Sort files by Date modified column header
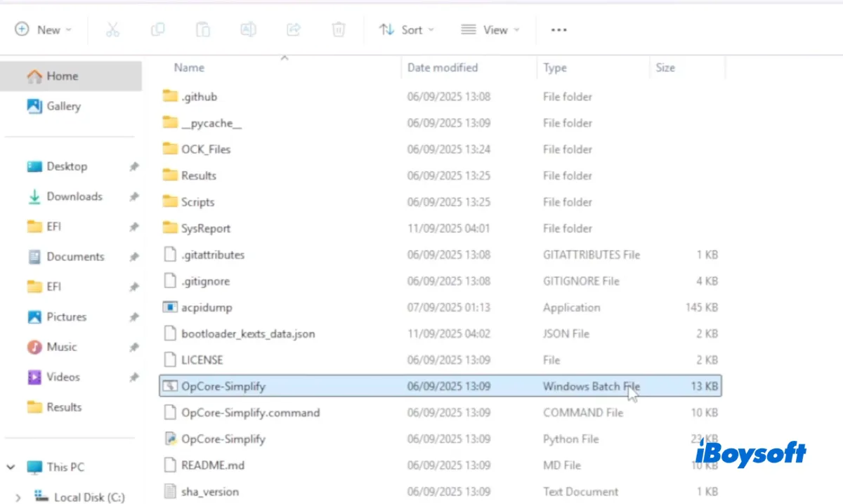 point(442,67)
